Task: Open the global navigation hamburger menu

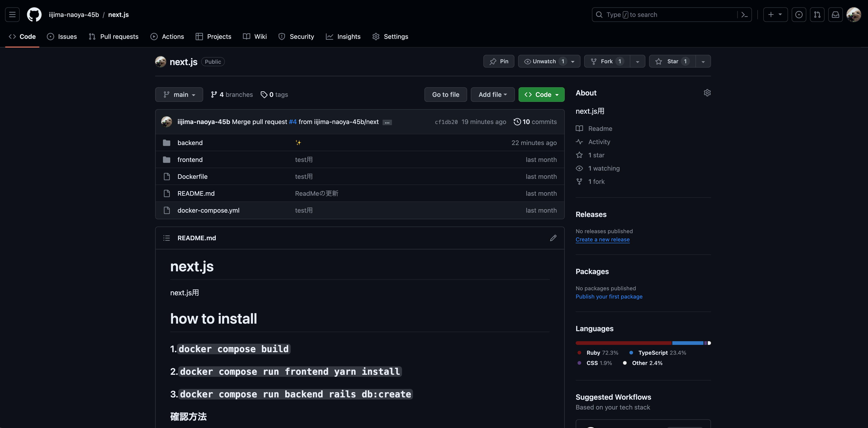Action: pyautogui.click(x=12, y=14)
